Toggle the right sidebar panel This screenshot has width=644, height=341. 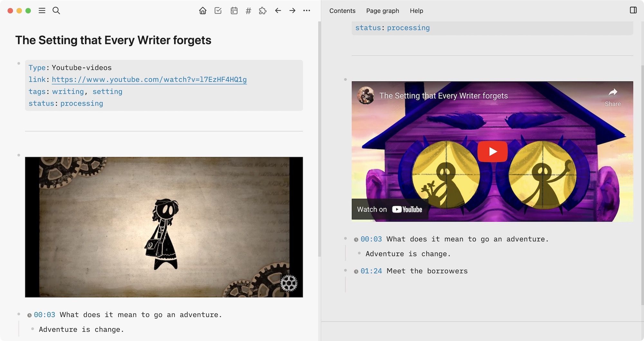634,10
